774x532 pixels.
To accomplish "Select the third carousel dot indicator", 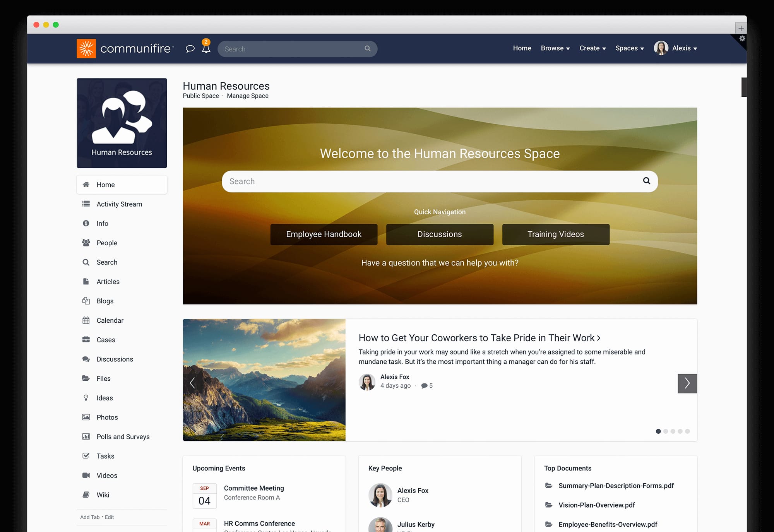I will pyautogui.click(x=673, y=431).
